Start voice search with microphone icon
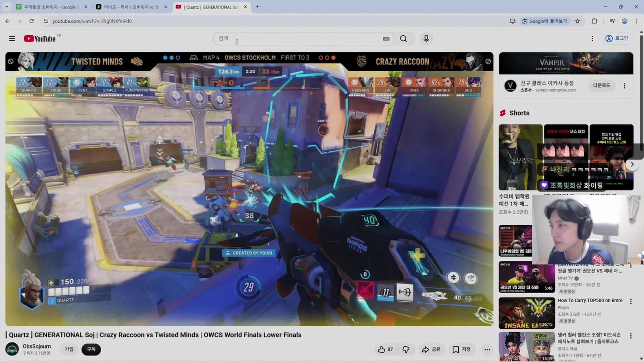 tap(426, 38)
